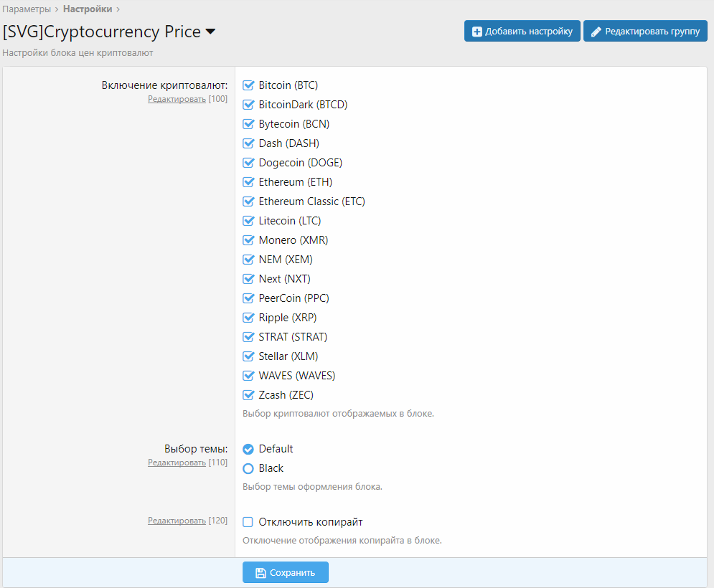Click the pencil icon on Редактировать группу
The width and height of the screenshot is (714, 588).
pos(596,32)
